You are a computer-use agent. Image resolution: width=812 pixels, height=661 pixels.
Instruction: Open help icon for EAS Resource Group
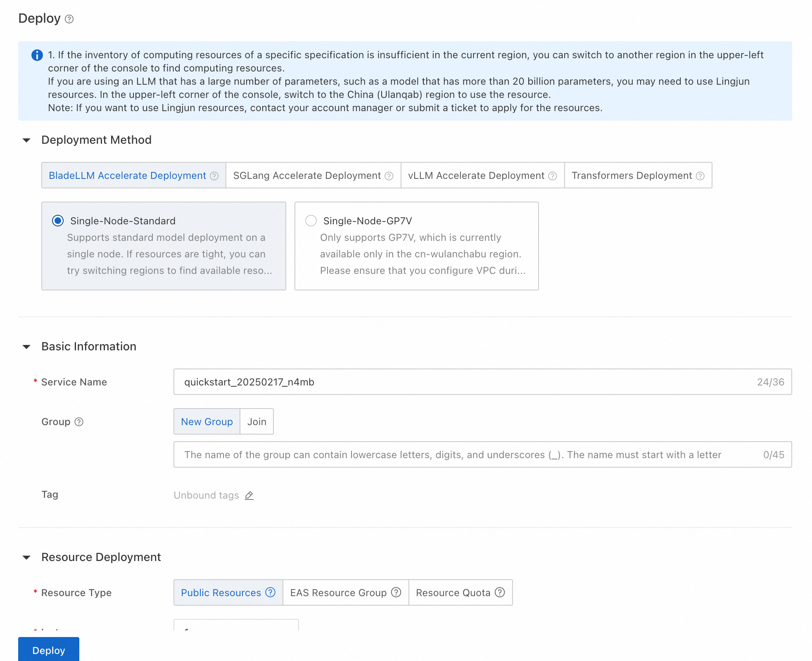(396, 592)
